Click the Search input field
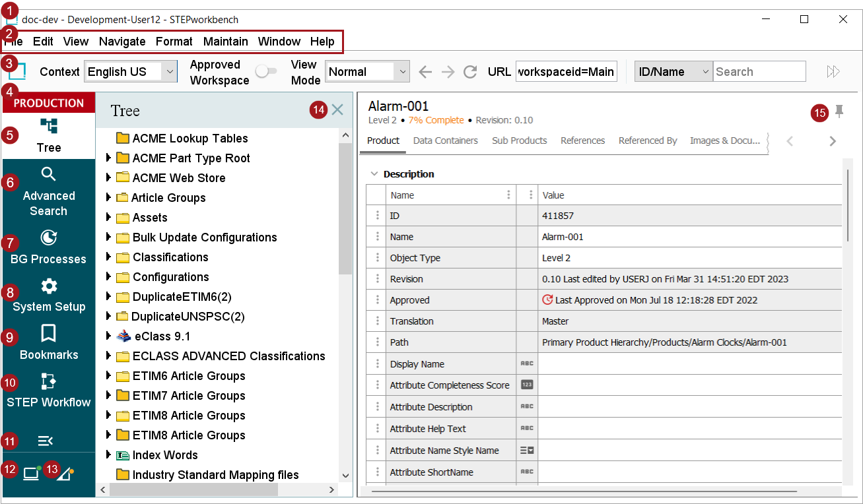This screenshot has height=504, width=863. click(759, 72)
